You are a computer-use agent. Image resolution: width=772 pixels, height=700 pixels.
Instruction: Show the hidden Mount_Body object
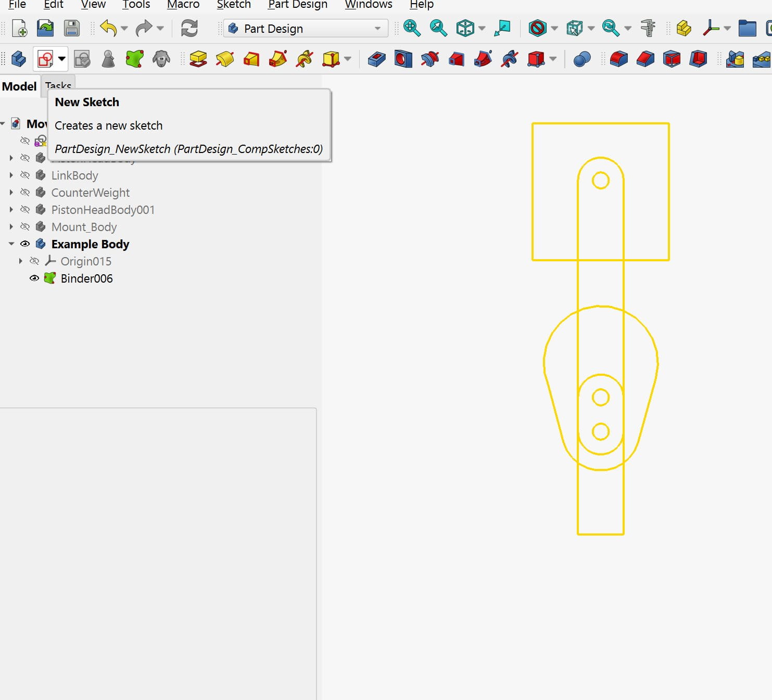(x=25, y=227)
